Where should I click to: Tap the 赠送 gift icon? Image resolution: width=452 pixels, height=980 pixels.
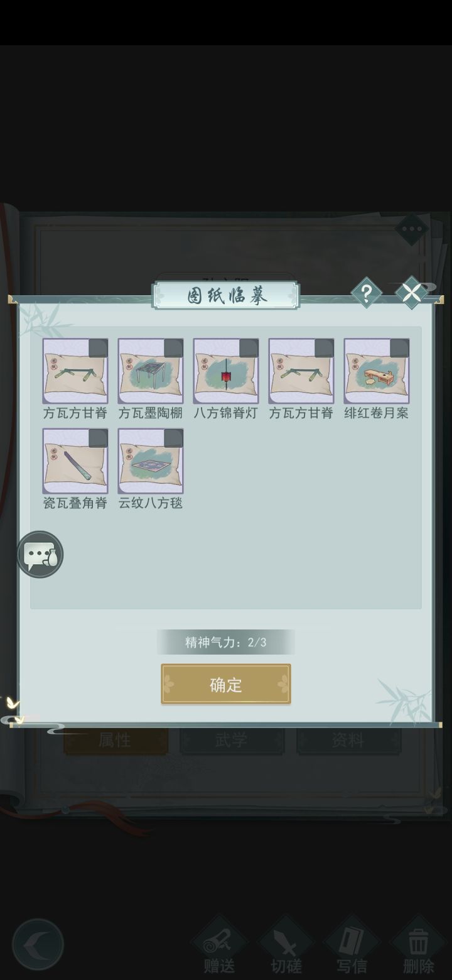point(219,946)
